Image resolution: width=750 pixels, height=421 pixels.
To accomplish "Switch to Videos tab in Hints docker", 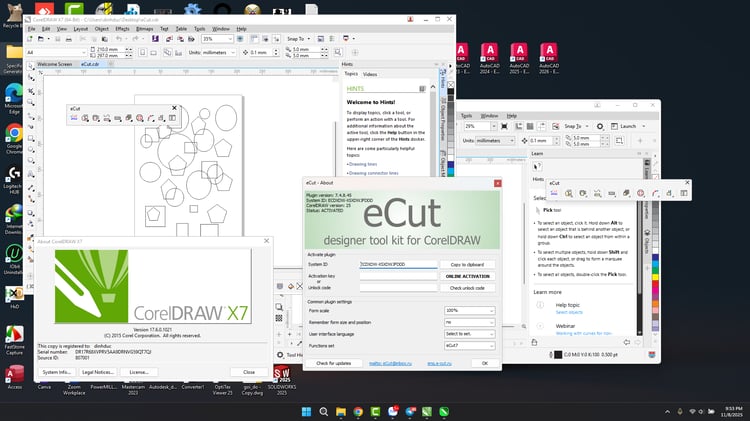I will [x=370, y=74].
